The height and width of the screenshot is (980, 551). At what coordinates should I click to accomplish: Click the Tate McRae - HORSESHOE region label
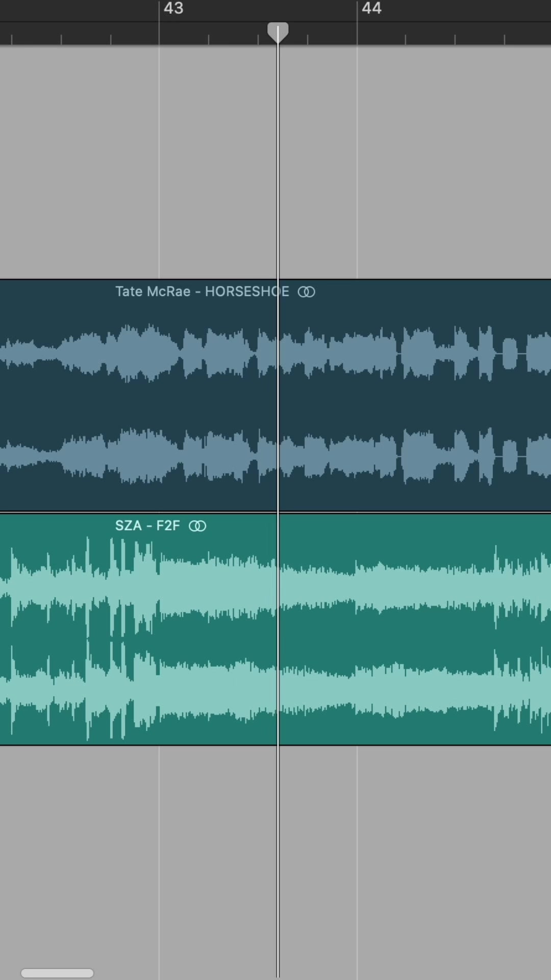(x=202, y=291)
